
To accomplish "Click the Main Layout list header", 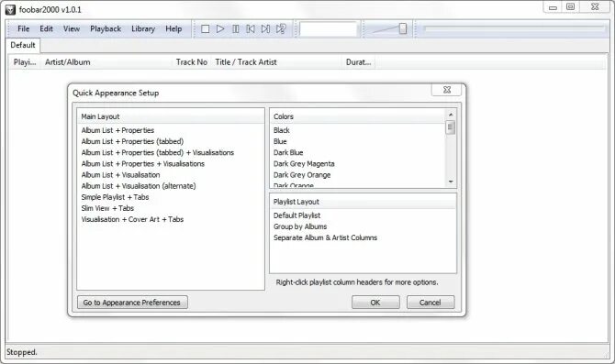I will click(x=171, y=116).
